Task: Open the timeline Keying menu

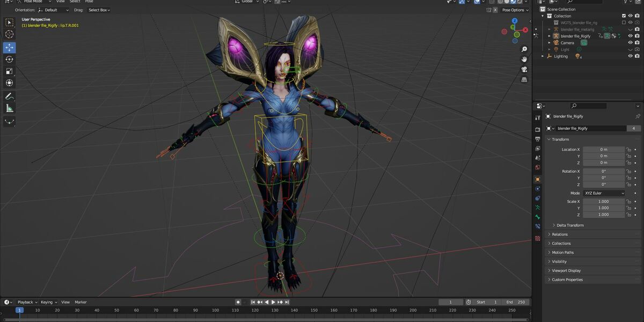Action: coord(48,302)
